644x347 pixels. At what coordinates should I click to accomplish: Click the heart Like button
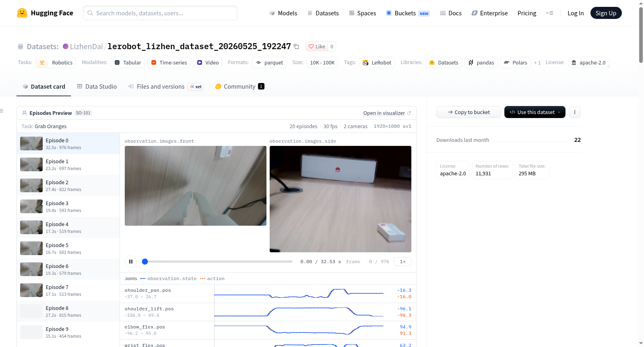tap(317, 46)
